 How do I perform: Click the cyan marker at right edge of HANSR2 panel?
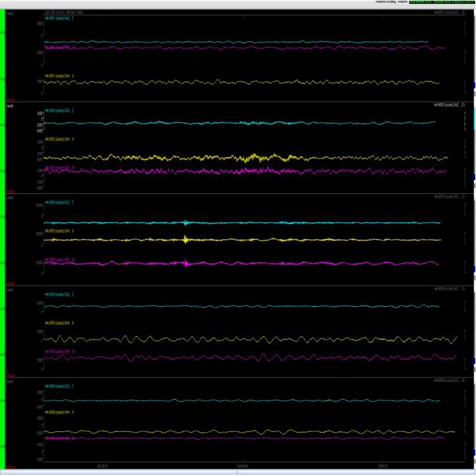[475, 119]
